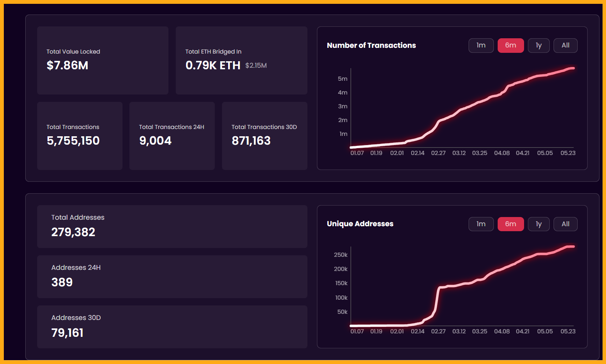Switch Unique Addresses chart to 1y
606x364 pixels.
pyautogui.click(x=538, y=224)
